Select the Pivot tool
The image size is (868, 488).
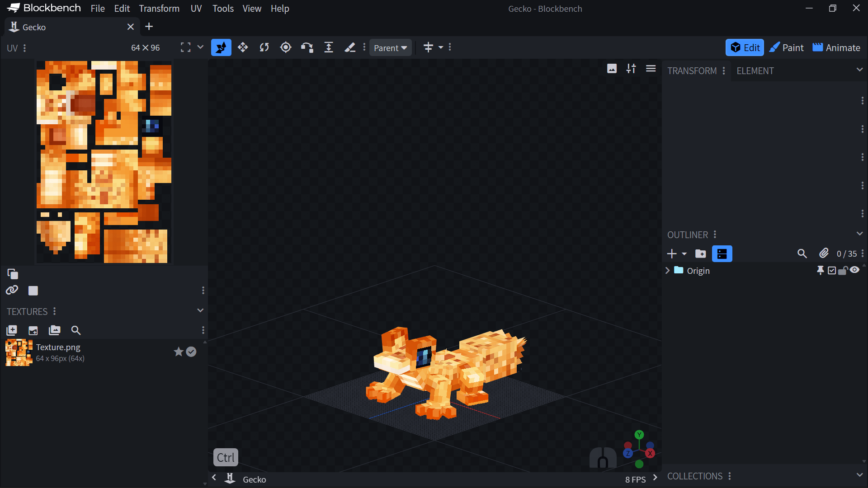(286, 47)
